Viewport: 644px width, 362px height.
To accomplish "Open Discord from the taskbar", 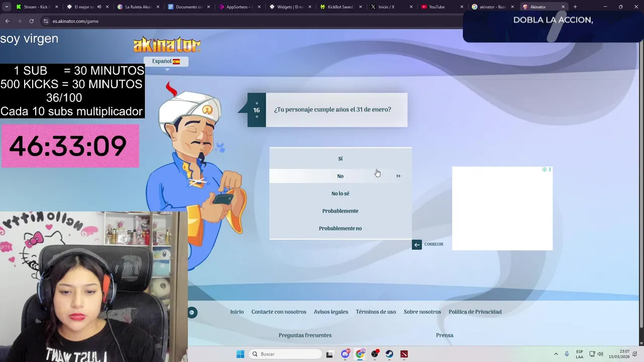I will (x=345, y=354).
